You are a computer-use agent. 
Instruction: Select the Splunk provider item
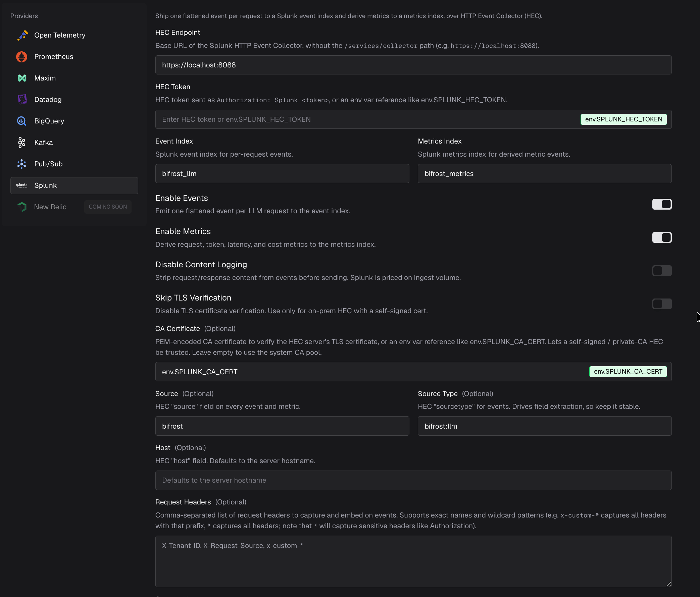74,185
